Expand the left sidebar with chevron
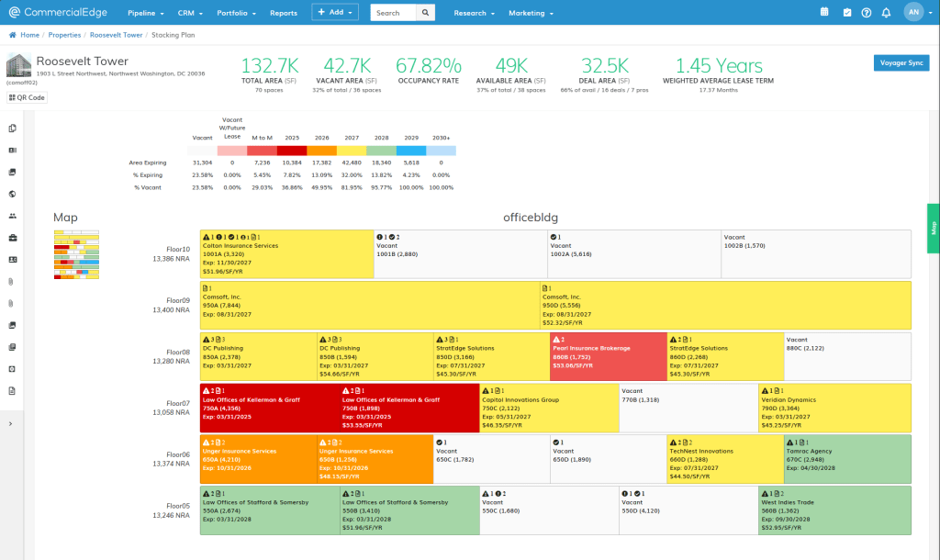The width and height of the screenshot is (940, 560). point(10,424)
